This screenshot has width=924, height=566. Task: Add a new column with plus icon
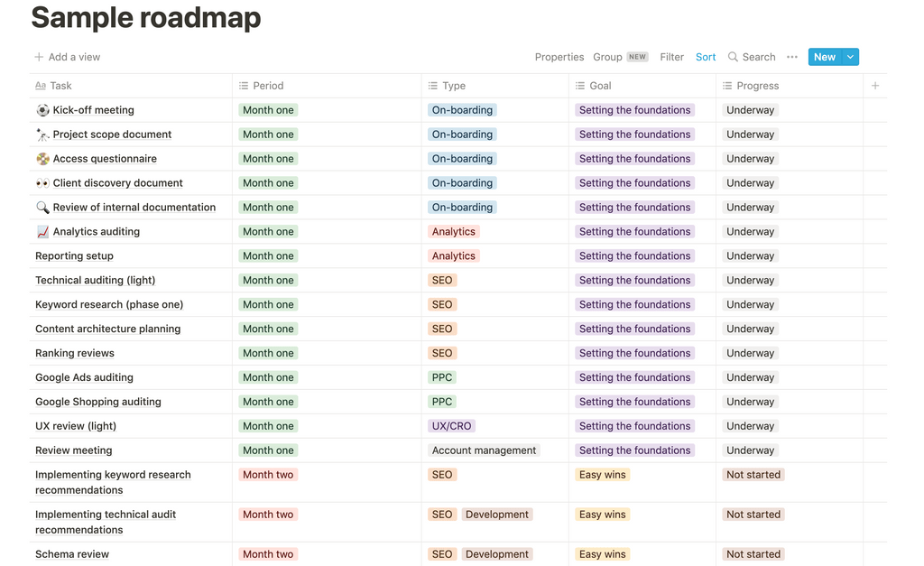875,86
